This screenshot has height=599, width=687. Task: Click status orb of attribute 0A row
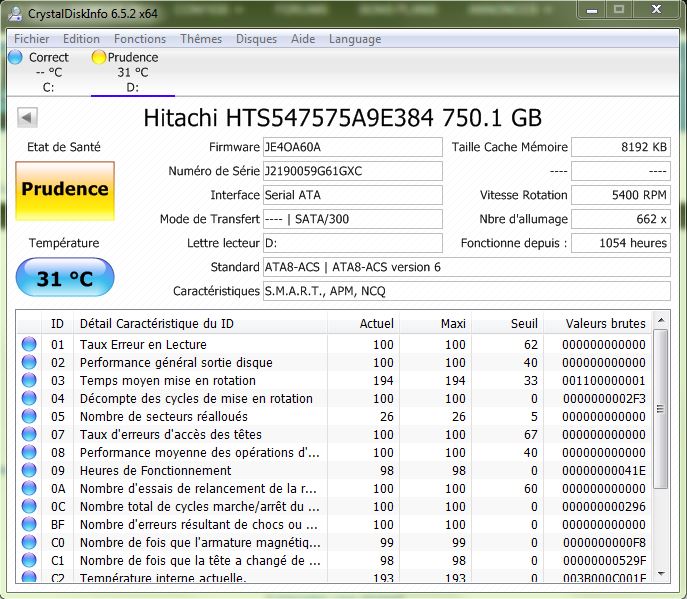click(29, 488)
